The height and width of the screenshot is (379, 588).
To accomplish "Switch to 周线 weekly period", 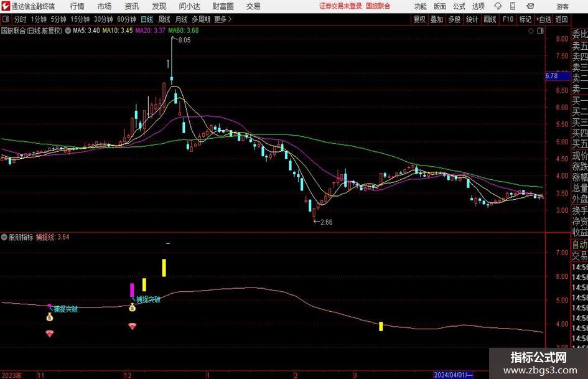I will point(164,19).
